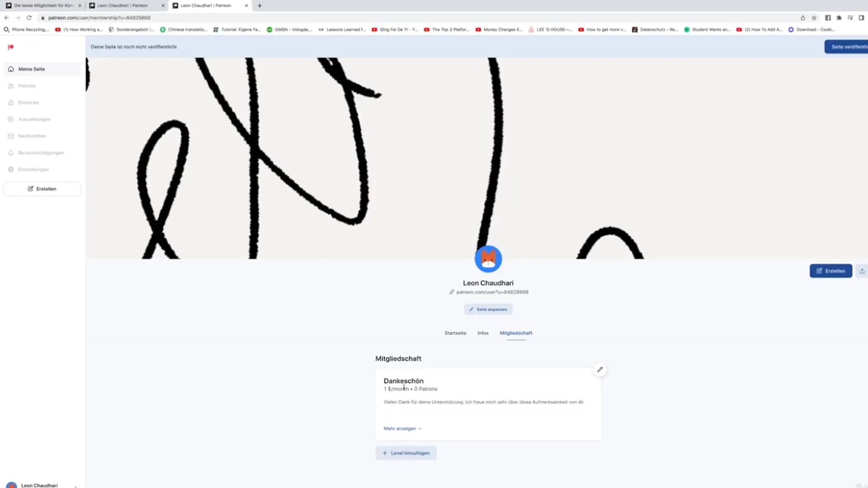Open Patrons section in sidebar
This screenshot has height=488, width=868.
[x=27, y=86]
